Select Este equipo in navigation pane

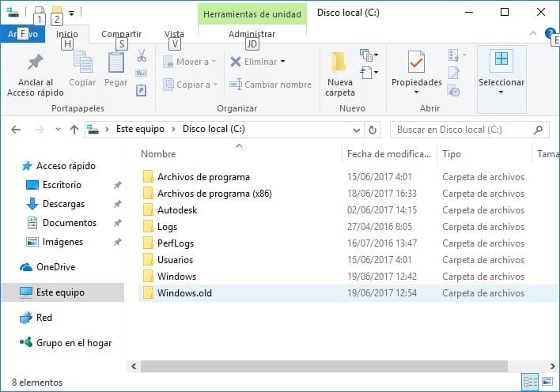[62, 292]
